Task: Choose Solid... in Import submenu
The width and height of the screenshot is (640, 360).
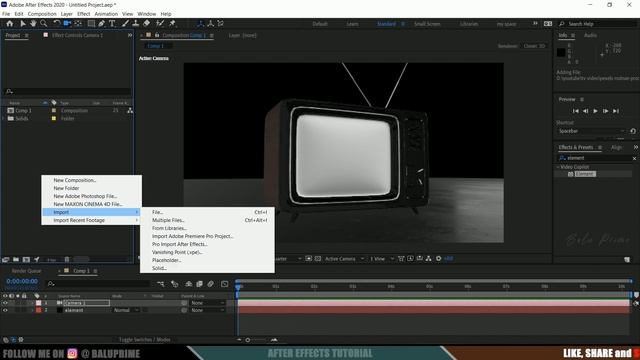Action: coord(207,268)
